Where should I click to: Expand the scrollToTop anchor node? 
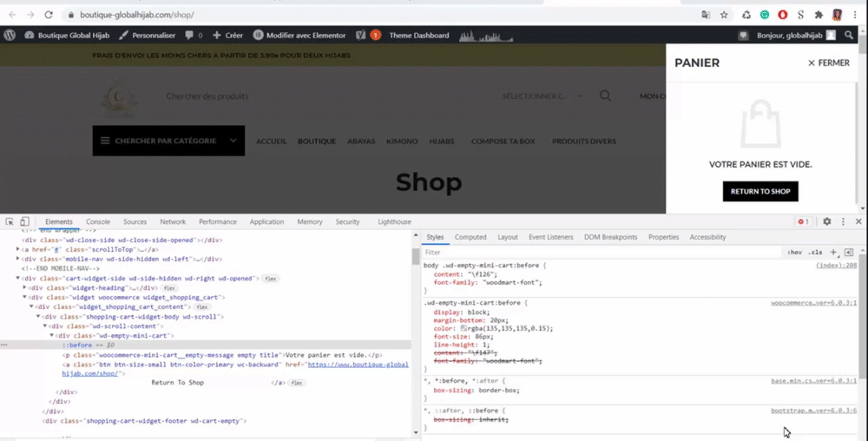17,249
